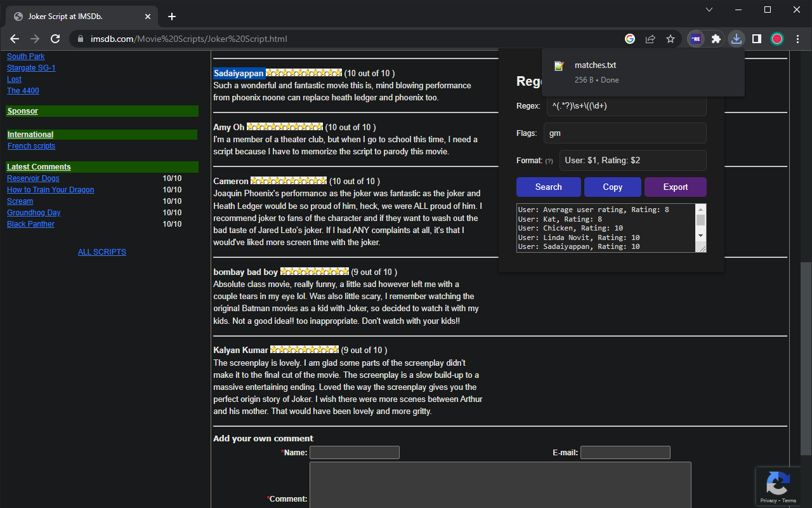Bookmark this page with the star icon

[671, 39]
